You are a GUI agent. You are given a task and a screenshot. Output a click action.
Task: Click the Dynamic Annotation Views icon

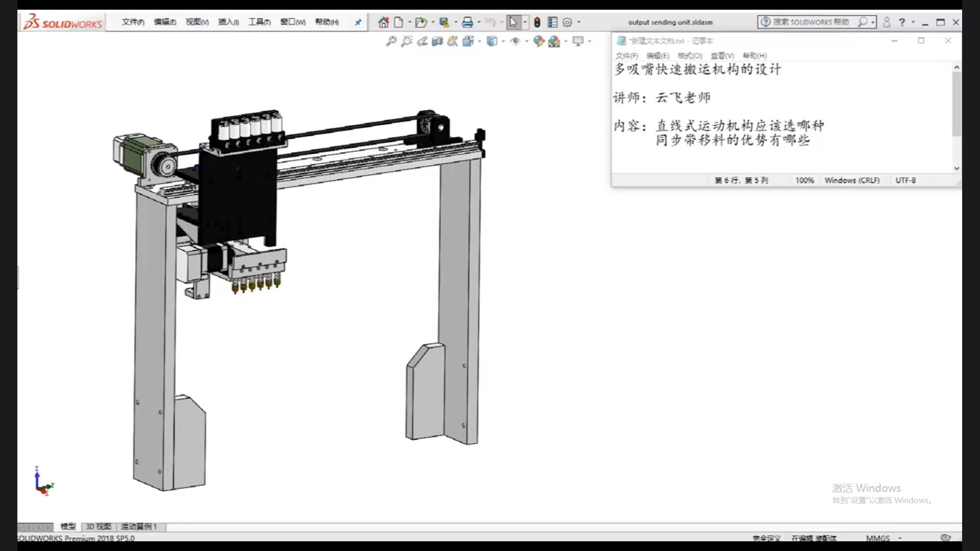click(x=453, y=41)
